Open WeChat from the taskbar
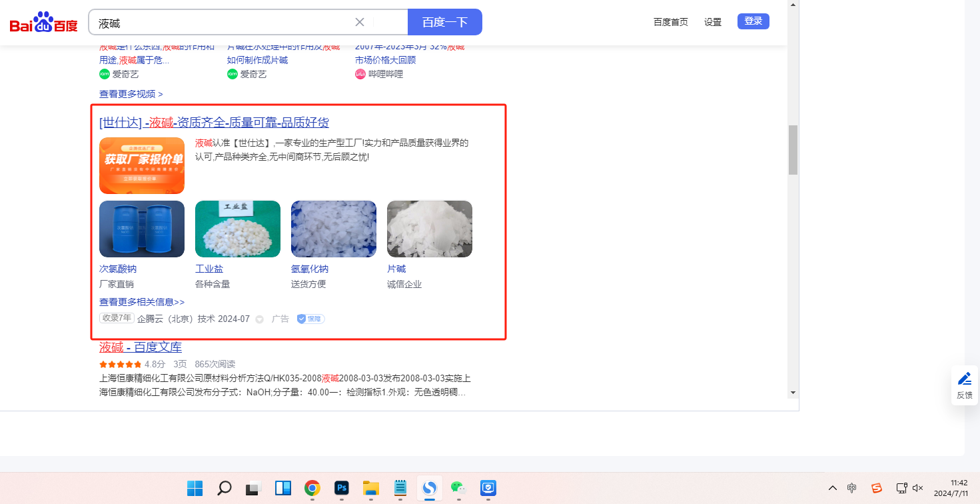 pyautogui.click(x=459, y=488)
